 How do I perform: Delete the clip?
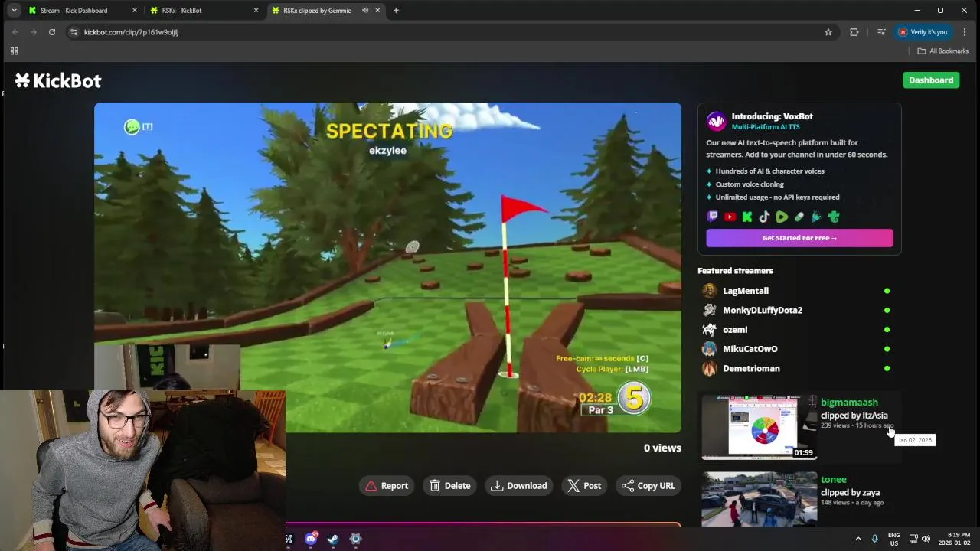pyautogui.click(x=449, y=486)
